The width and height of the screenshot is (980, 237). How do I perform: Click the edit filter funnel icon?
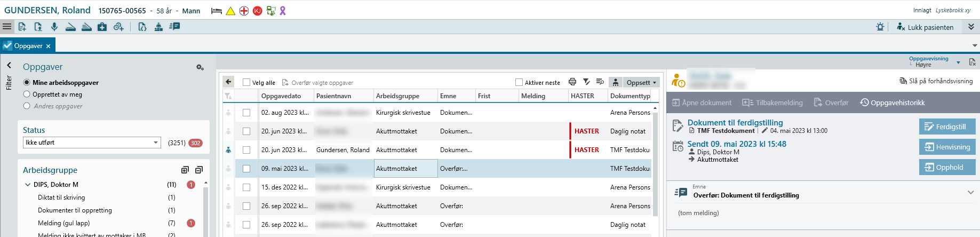pyautogui.click(x=586, y=82)
